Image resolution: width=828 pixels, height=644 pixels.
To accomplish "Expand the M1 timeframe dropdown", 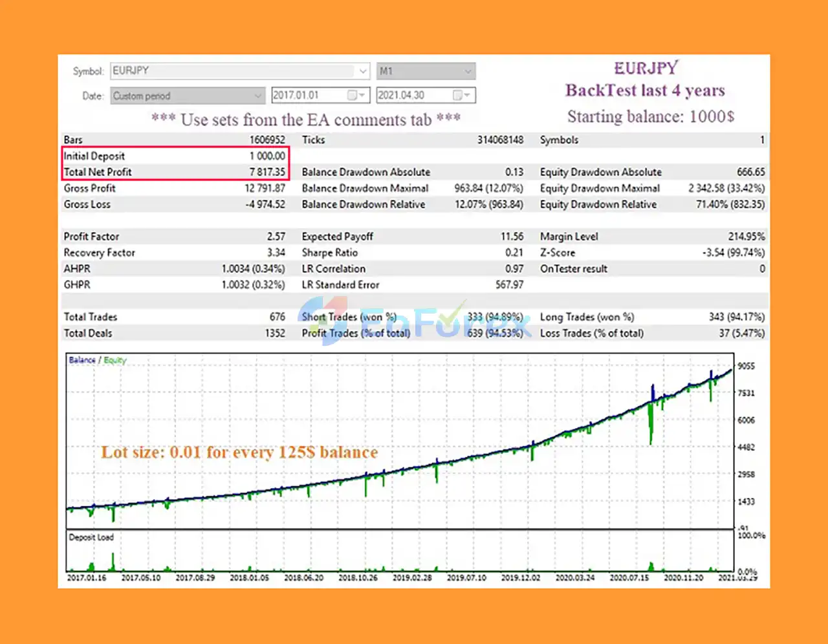I will pyautogui.click(x=468, y=71).
